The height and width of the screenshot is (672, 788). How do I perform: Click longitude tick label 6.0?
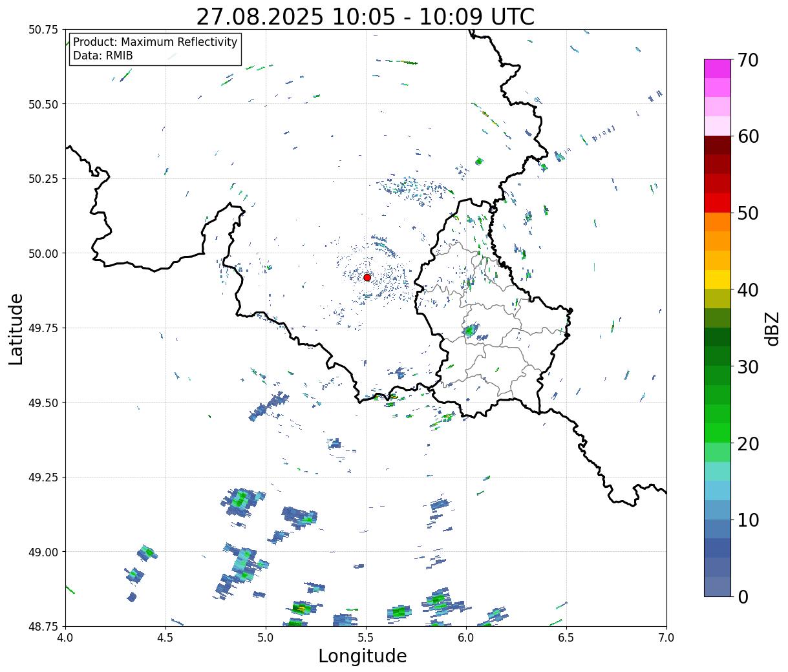point(466,638)
